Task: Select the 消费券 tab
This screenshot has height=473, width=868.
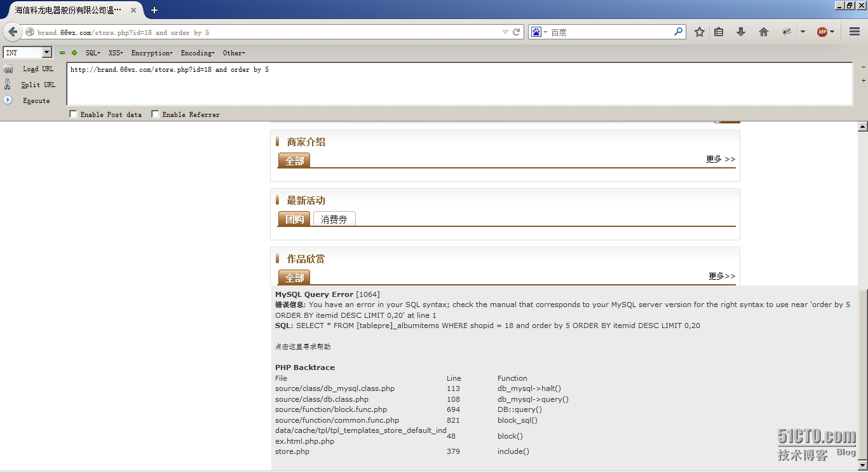Action: point(334,219)
